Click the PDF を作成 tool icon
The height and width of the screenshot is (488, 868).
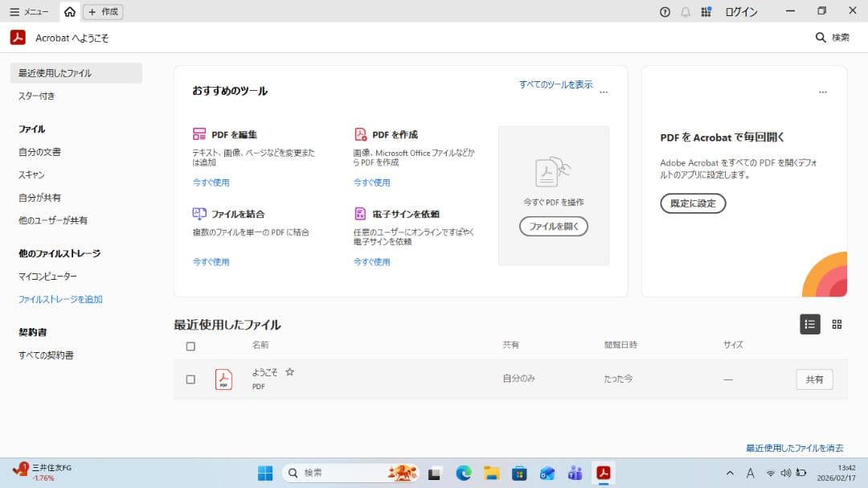click(x=360, y=134)
